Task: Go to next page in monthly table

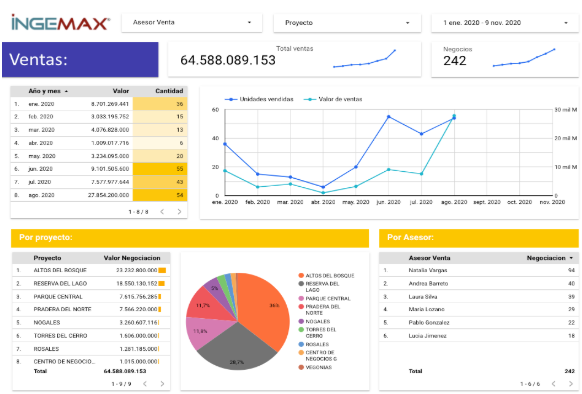Action: (x=179, y=212)
